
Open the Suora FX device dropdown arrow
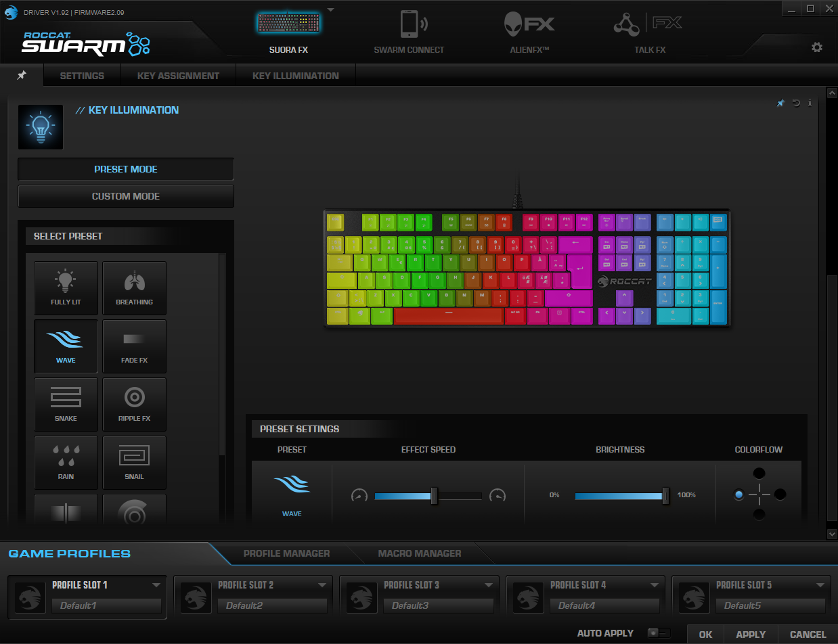(330, 9)
